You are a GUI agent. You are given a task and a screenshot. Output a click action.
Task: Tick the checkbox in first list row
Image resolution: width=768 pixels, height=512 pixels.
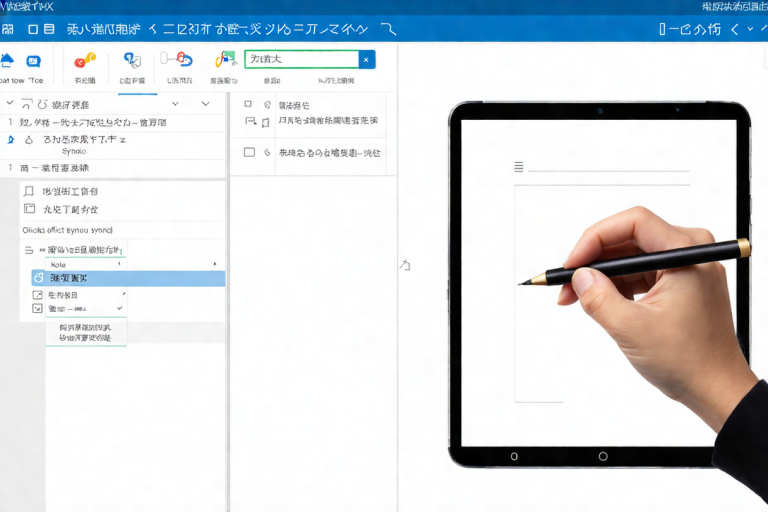(249, 104)
